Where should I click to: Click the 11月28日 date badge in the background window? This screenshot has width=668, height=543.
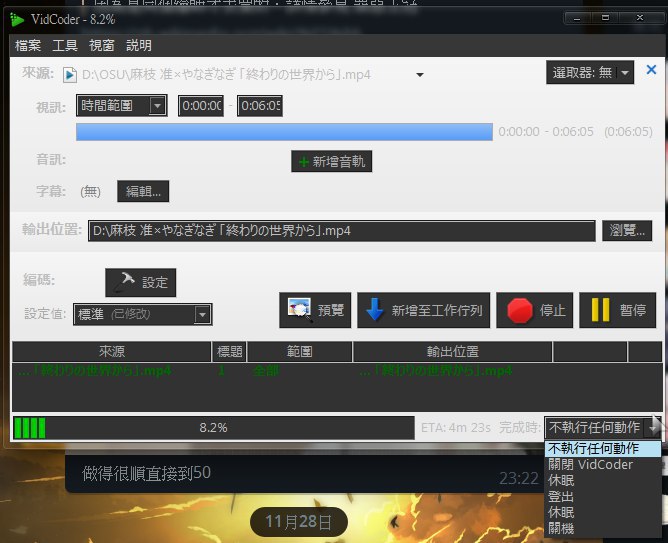click(299, 522)
